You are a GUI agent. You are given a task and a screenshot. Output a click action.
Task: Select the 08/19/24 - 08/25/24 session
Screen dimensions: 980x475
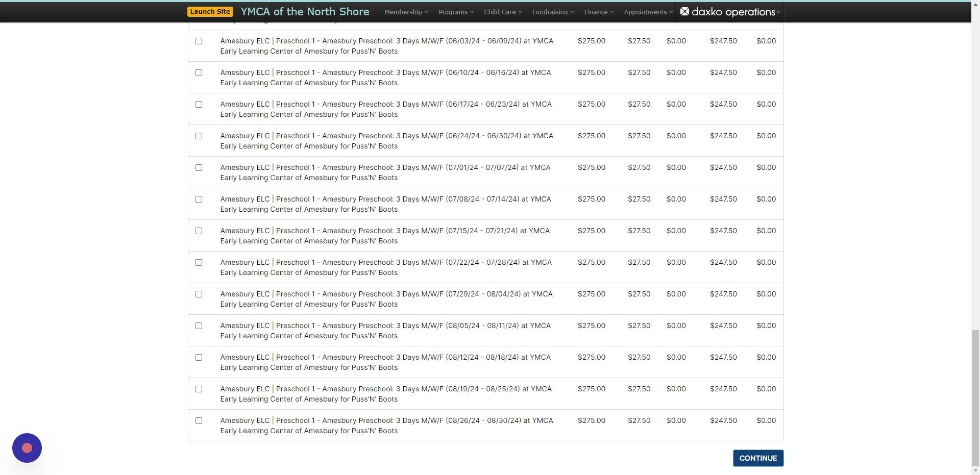(x=199, y=389)
